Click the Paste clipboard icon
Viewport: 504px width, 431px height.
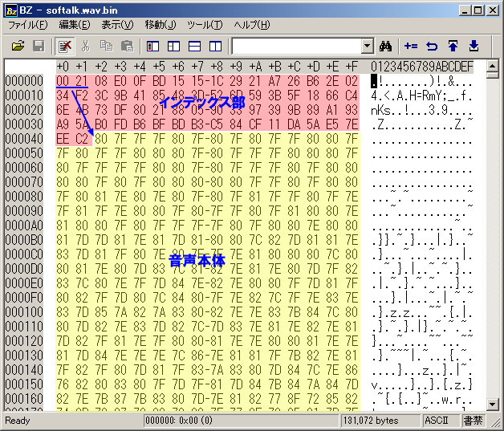pos(126,47)
